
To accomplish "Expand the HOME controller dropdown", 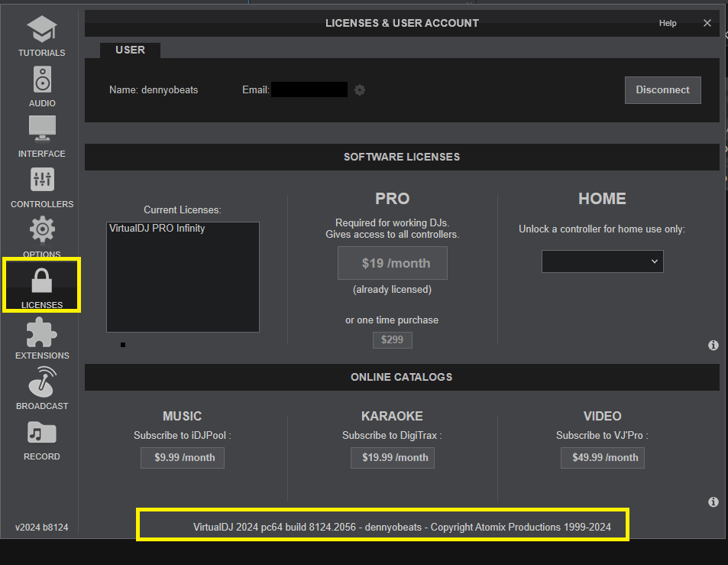I will click(x=602, y=261).
